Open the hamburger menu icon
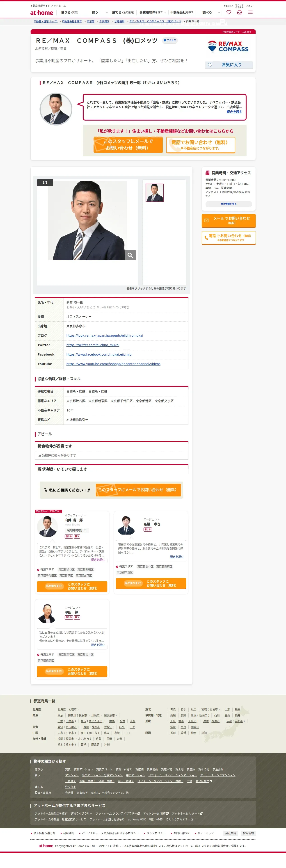Screen dimensions: 286x868 [250, 12]
